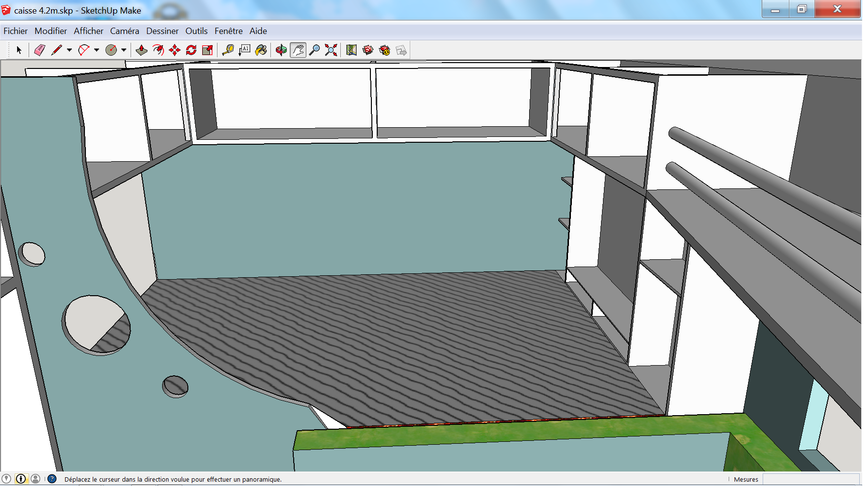This screenshot has width=868, height=503.
Task: Toggle the Pan hand tool
Action: (298, 50)
